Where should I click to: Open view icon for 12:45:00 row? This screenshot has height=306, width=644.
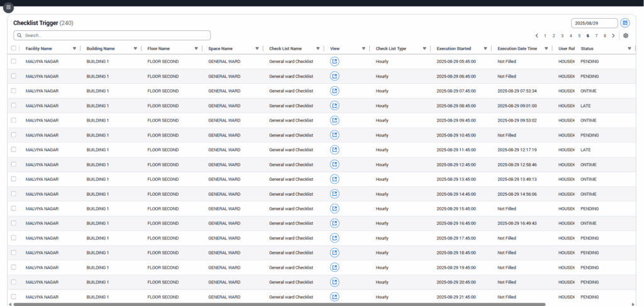[x=335, y=164]
